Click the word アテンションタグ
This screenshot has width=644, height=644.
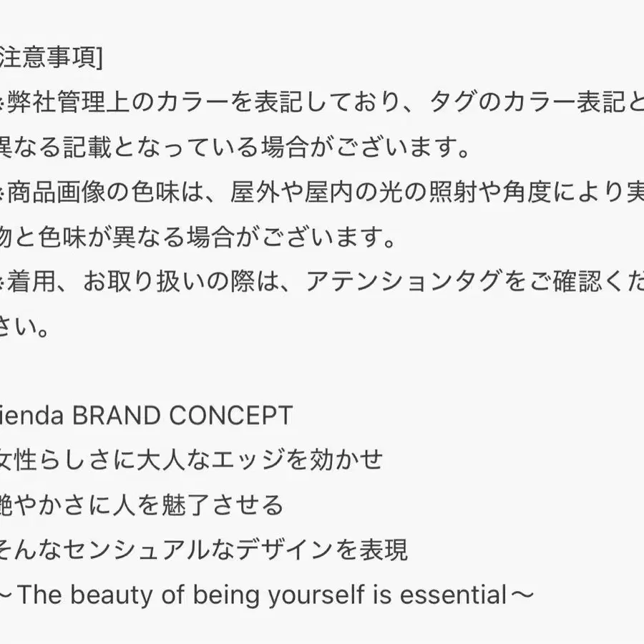click(x=401, y=283)
